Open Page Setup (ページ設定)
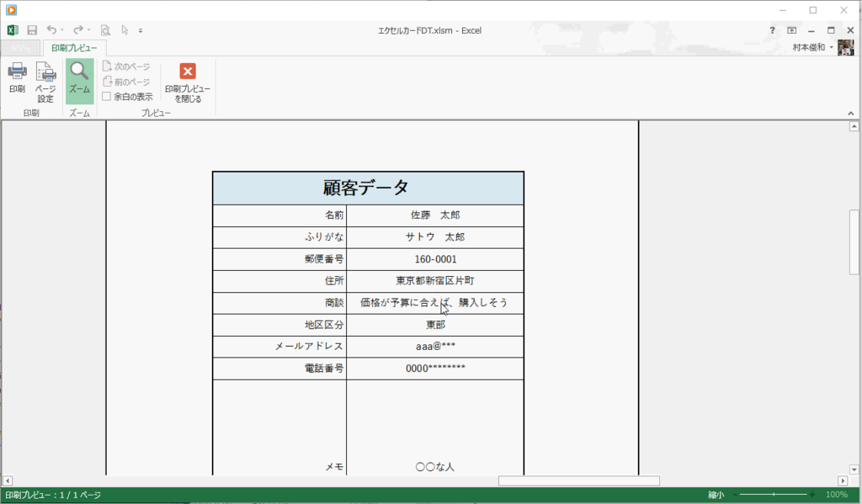Viewport: 862px width, 504px height. click(x=45, y=82)
